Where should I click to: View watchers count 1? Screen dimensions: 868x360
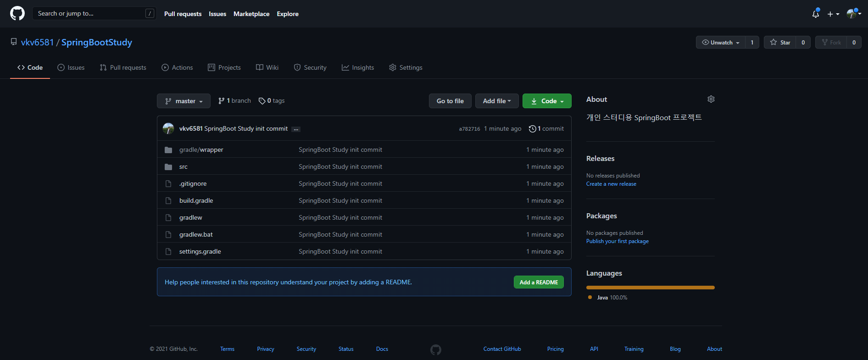coord(752,42)
